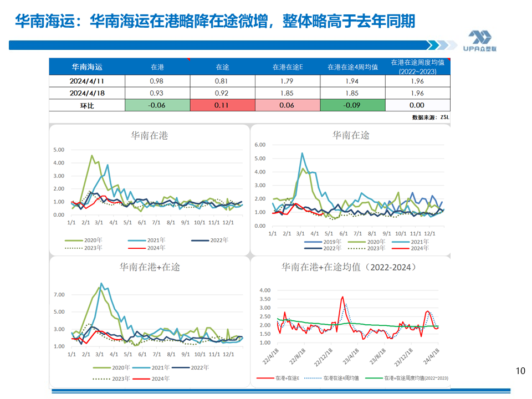Click the UPA众塑联 logo

tap(480, 41)
